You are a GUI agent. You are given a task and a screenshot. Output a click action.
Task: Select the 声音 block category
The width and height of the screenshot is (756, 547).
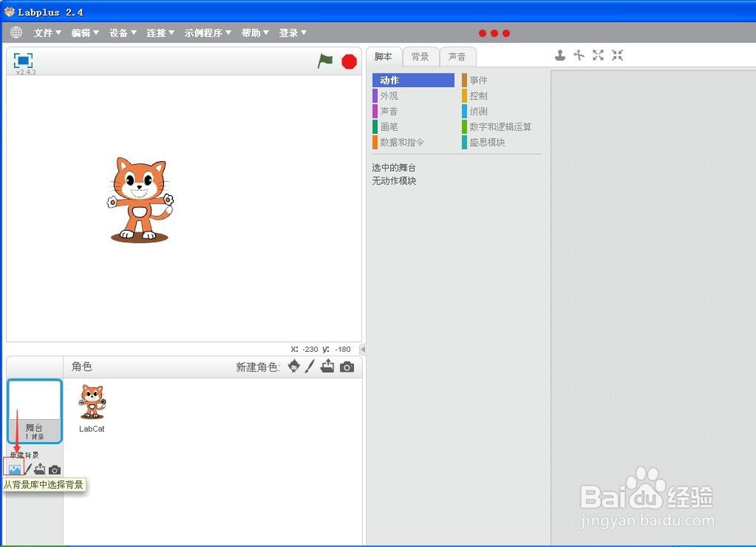point(414,111)
